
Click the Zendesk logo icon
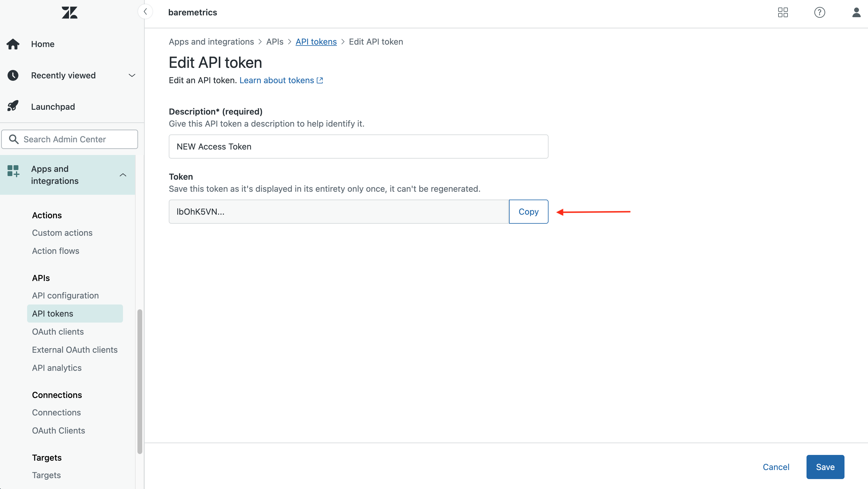coord(70,12)
